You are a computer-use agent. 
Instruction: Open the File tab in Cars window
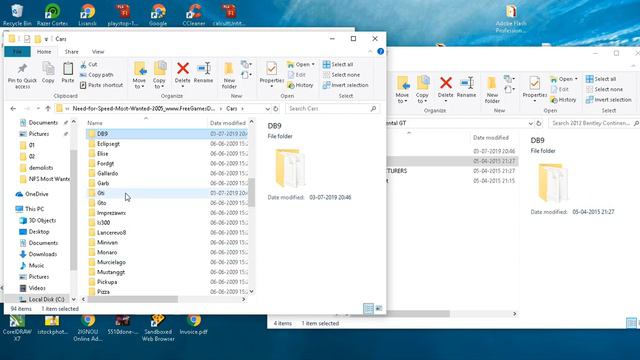(x=17, y=52)
